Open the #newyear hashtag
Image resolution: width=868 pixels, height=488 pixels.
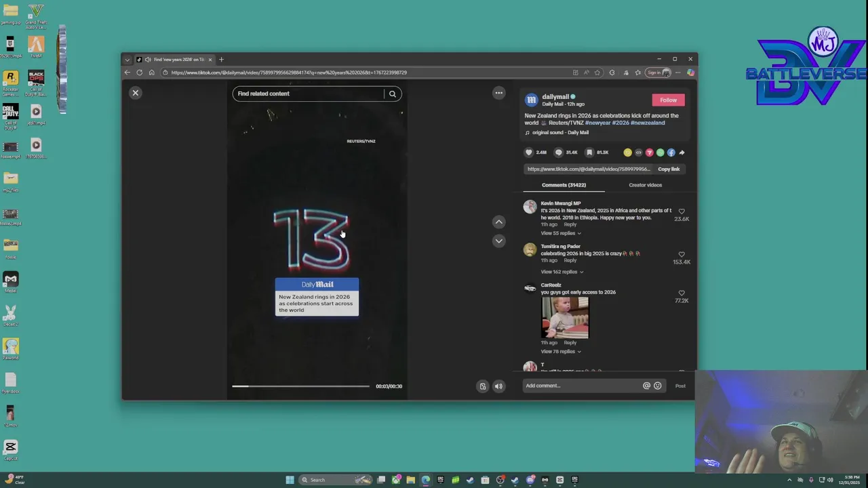pos(597,123)
